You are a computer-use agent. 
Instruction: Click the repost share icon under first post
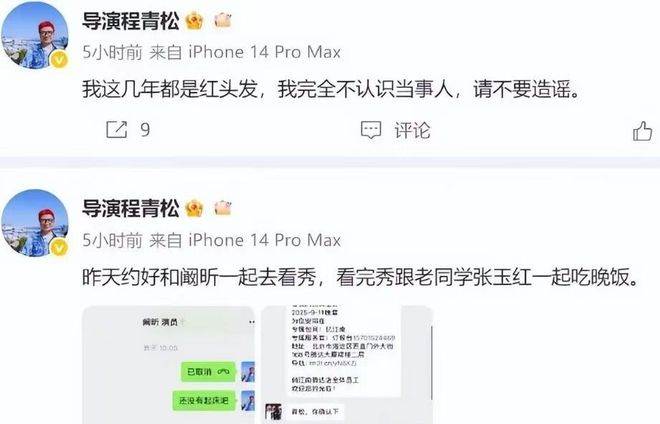(117, 130)
